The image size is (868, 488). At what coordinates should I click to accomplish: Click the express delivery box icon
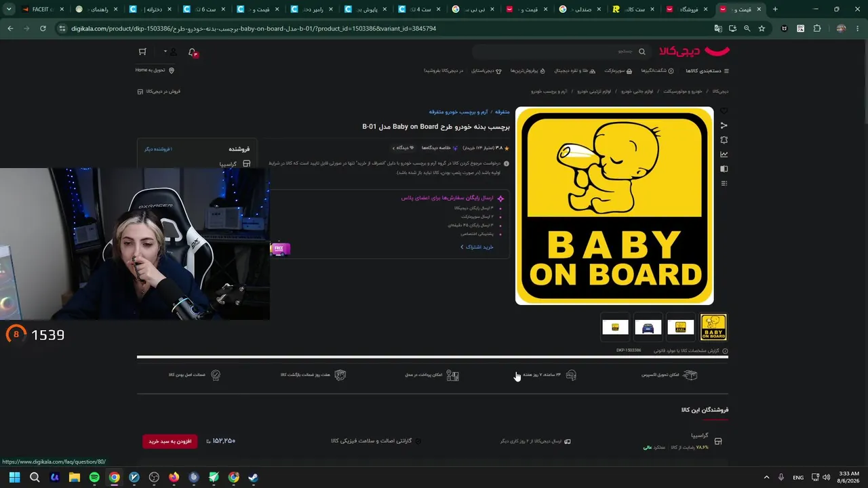tap(690, 375)
